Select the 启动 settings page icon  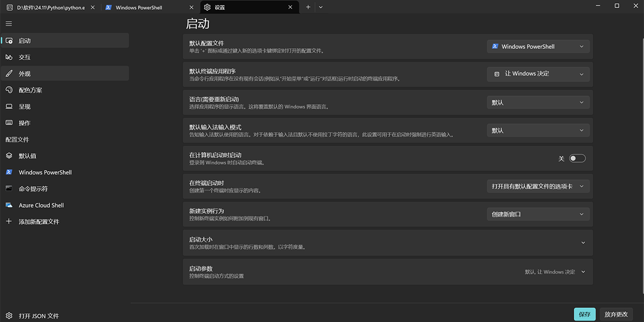pyautogui.click(x=10, y=40)
